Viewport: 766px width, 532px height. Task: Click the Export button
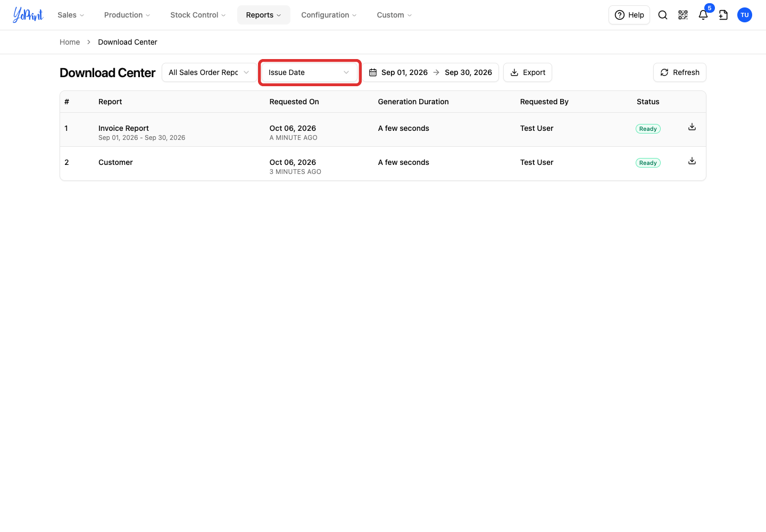point(528,72)
